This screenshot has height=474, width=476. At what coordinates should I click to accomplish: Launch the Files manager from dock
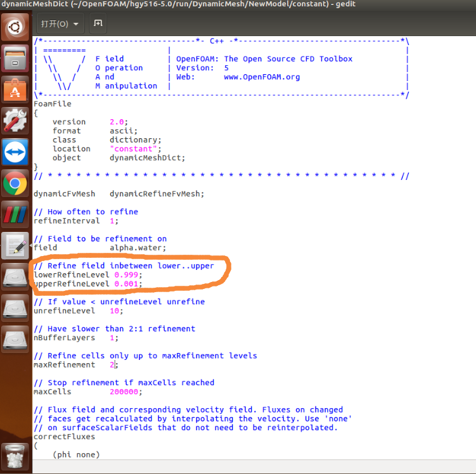tap(15, 58)
